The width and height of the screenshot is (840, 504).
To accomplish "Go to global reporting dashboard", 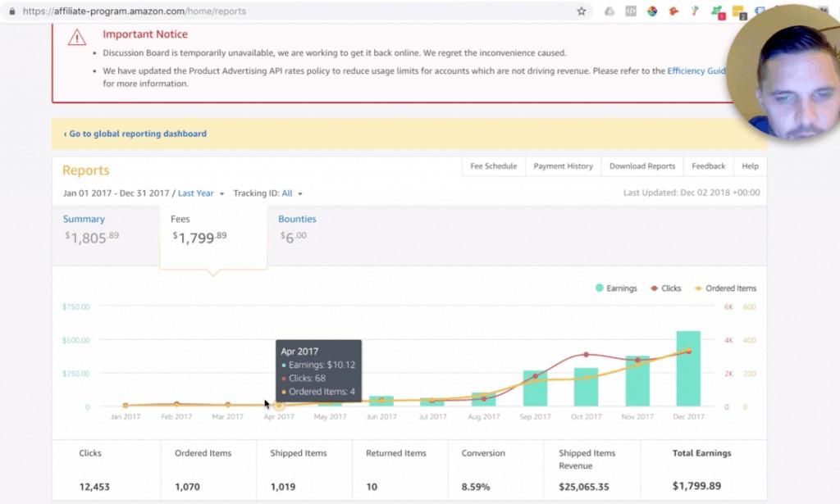I will point(135,134).
